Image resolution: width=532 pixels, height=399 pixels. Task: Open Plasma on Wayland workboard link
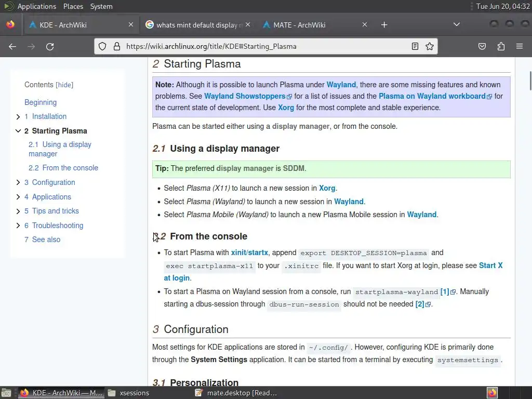[435, 96]
